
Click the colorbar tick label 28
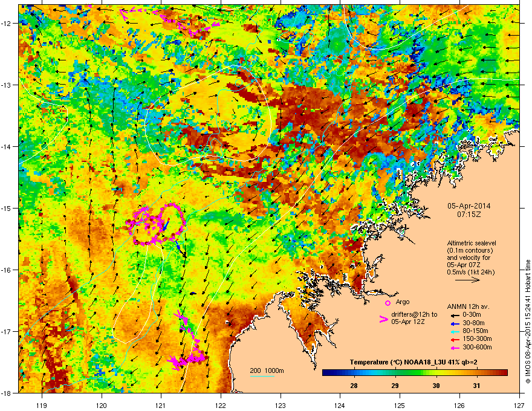click(x=354, y=386)
